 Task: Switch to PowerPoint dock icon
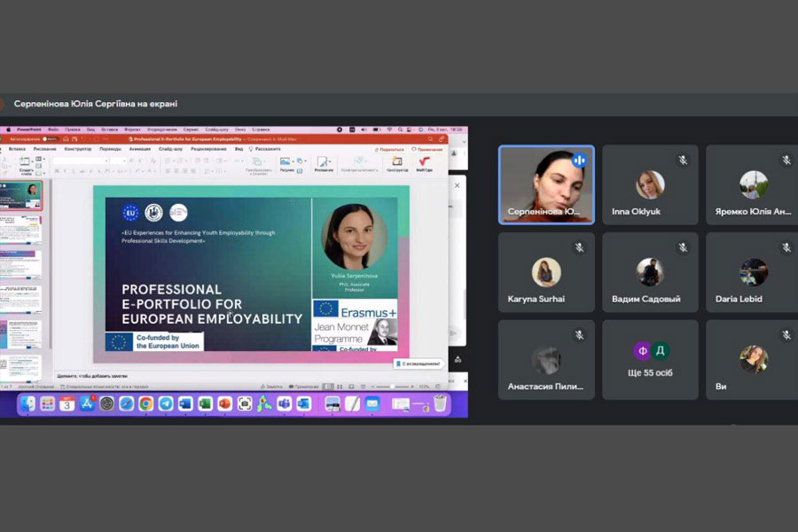[x=225, y=403]
